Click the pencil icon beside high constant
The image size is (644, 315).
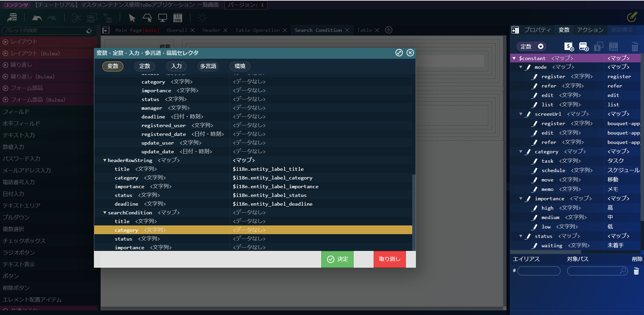(x=535, y=208)
